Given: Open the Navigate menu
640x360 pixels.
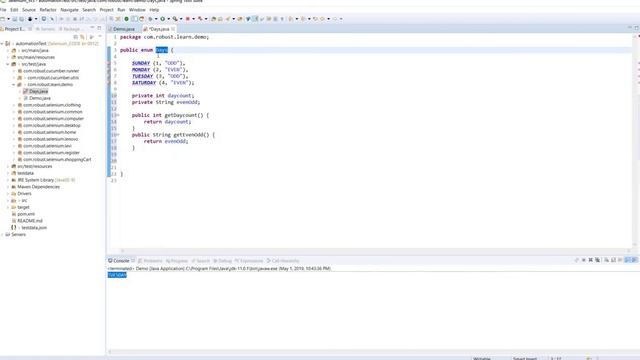Looking at the screenshot, I should [69, 9].
